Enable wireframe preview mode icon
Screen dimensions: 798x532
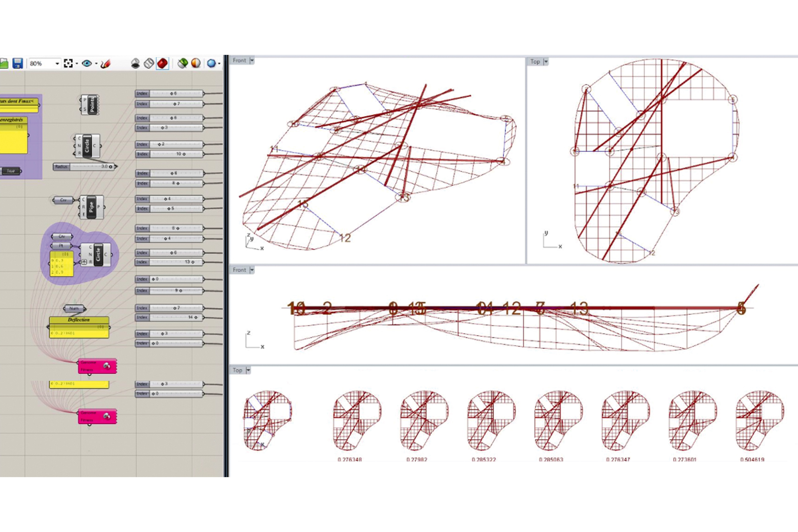[x=149, y=63]
